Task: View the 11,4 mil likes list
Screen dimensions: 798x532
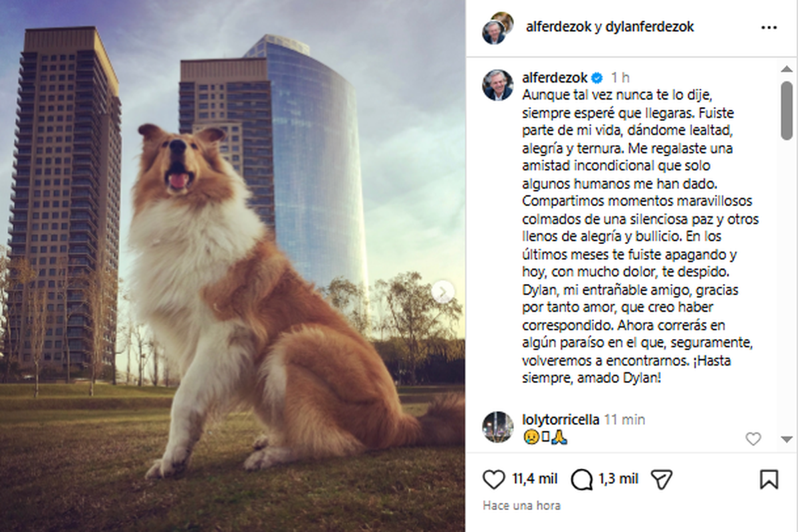Action: click(x=536, y=479)
